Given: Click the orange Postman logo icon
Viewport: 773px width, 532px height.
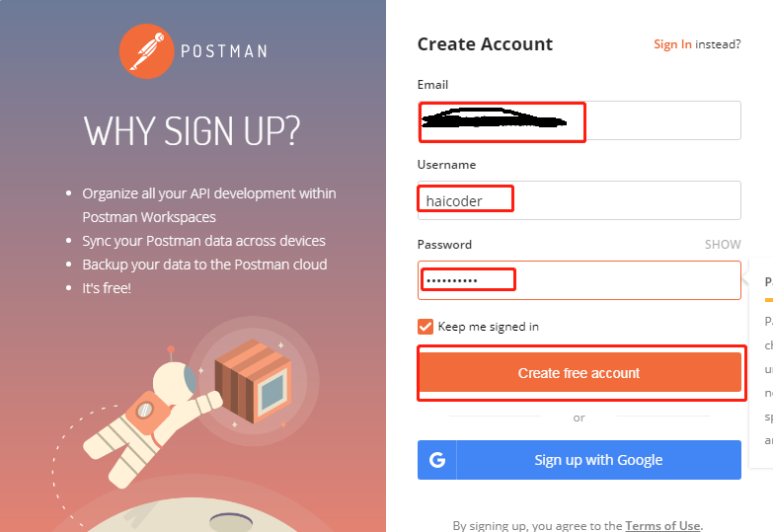Looking at the screenshot, I should 146,51.
